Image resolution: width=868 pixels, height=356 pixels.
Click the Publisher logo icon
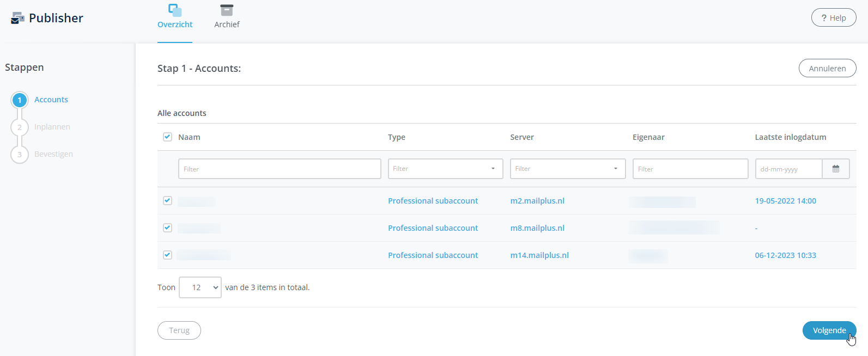(17, 18)
